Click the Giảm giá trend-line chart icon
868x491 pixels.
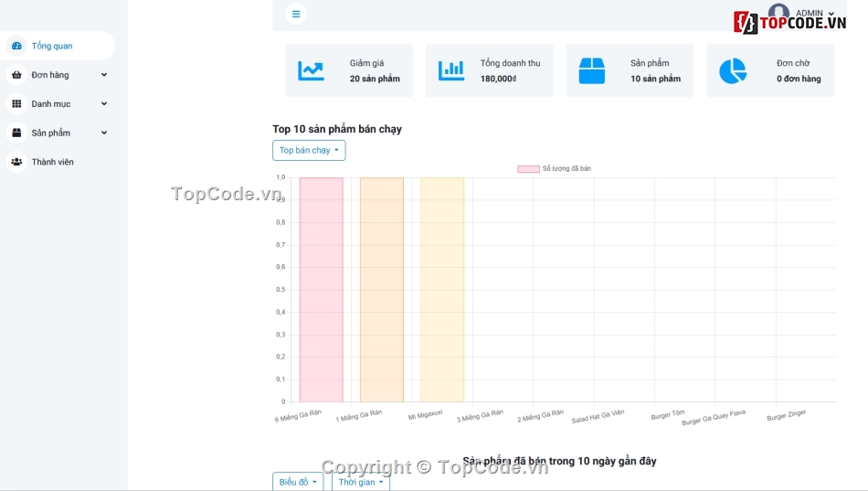point(311,71)
